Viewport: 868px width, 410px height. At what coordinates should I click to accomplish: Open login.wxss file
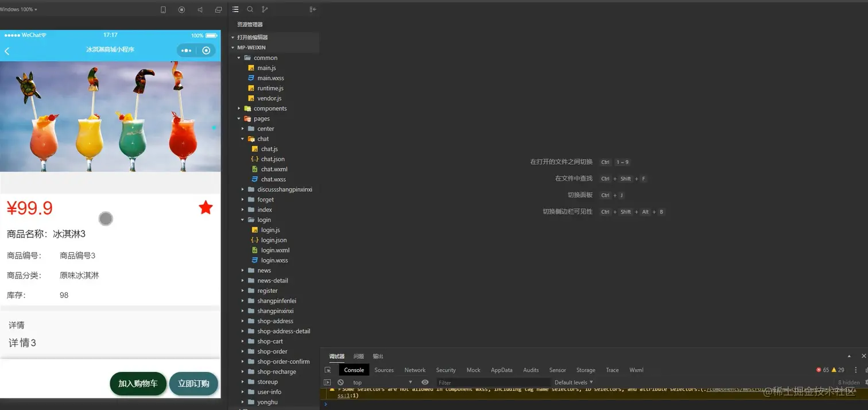pos(274,260)
